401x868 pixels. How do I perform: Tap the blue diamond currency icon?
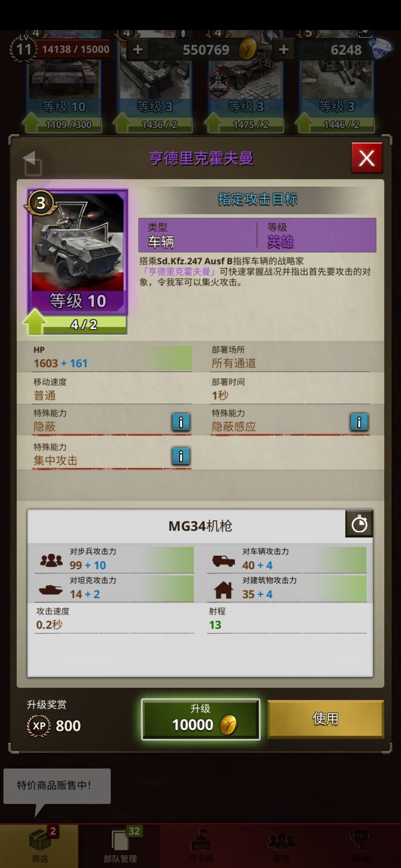coord(380,49)
